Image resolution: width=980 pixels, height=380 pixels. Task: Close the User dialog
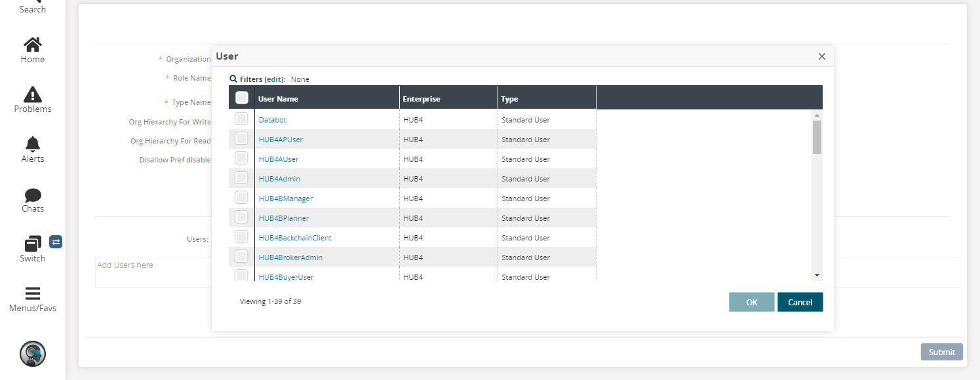(821, 56)
